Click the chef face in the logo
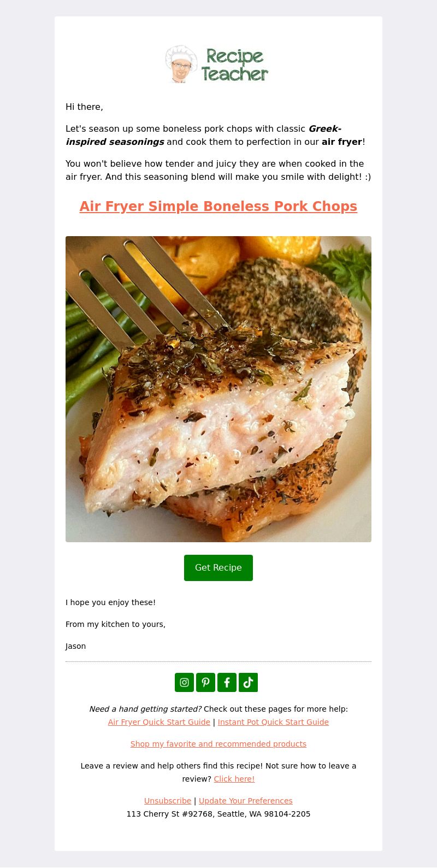Screen dimensions: 437x868 (x=181, y=64)
